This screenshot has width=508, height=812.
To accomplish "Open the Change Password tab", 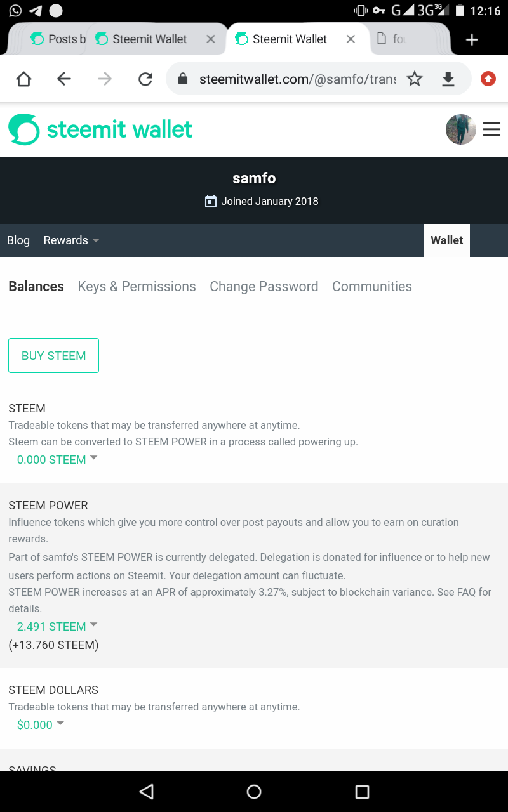I will (x=264, y=287).
